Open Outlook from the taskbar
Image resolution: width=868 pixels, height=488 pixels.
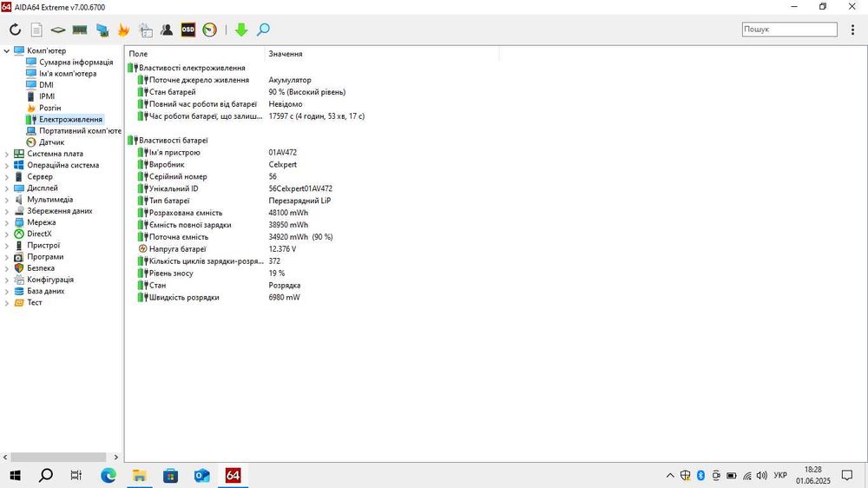point(201,475)
